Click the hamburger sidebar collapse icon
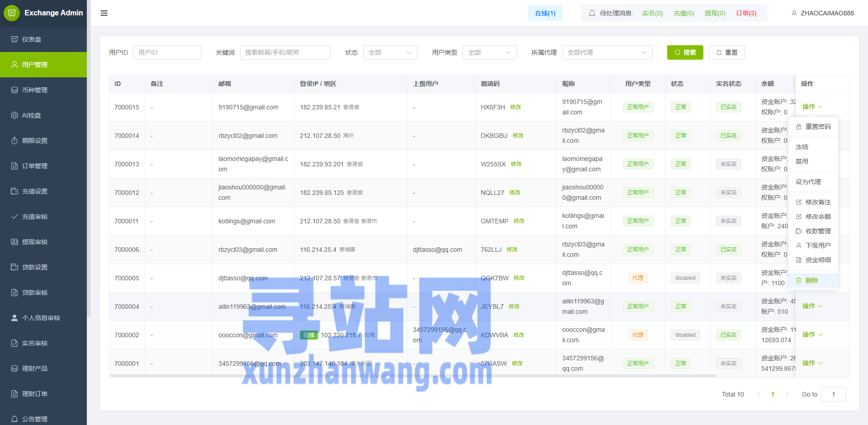This screenshot has height=425, width=868. (x=104, y=13)
